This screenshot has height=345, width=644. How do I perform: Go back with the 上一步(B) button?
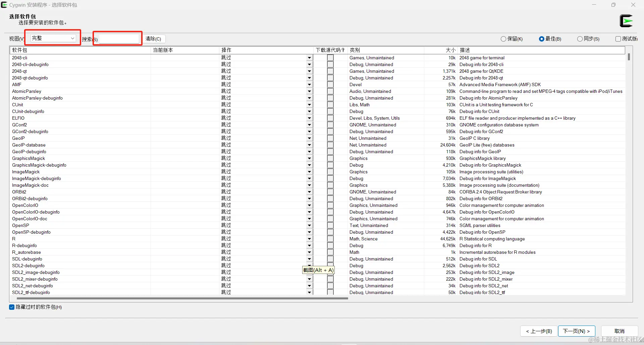539,331
